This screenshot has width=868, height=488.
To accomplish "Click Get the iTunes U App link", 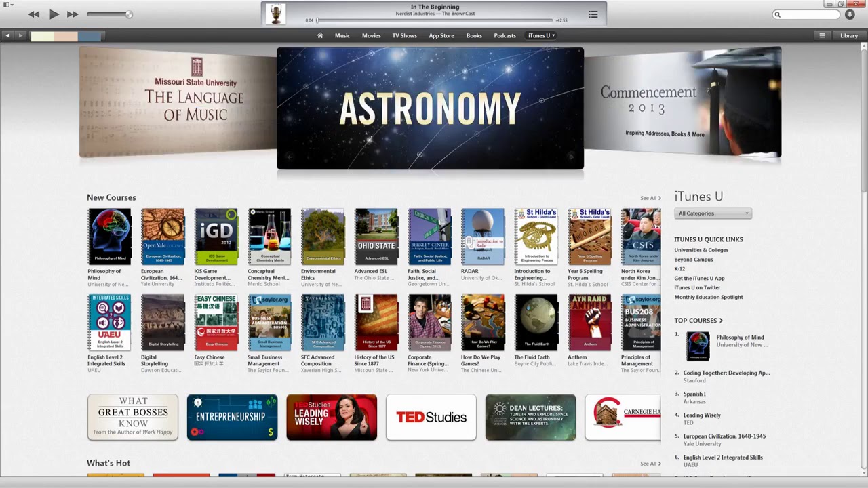I will click(x=699, y=279).
